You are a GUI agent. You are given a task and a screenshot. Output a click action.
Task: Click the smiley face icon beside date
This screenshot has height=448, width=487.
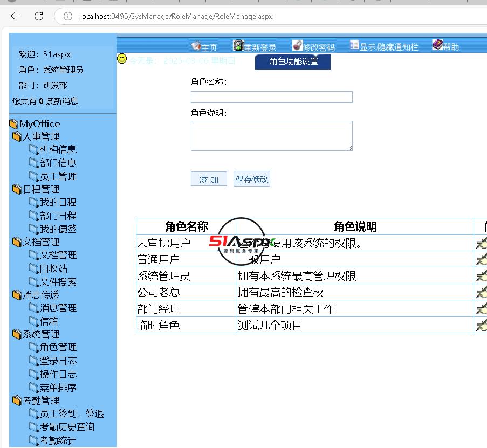[x=122, y=58]
